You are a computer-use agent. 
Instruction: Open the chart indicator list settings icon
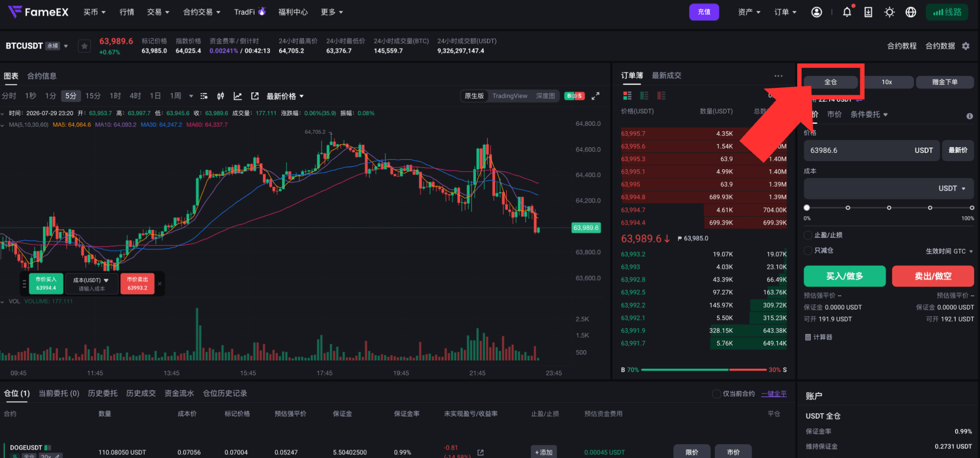click(204, 96)
